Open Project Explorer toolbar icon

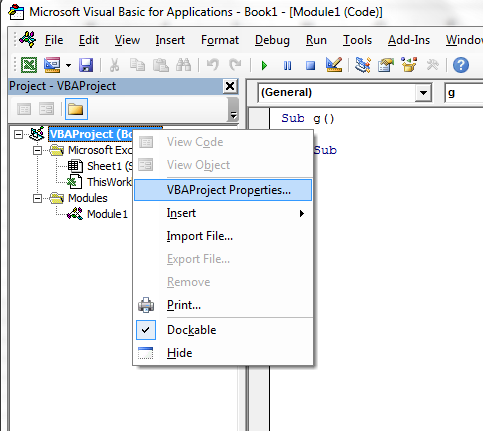363,65
